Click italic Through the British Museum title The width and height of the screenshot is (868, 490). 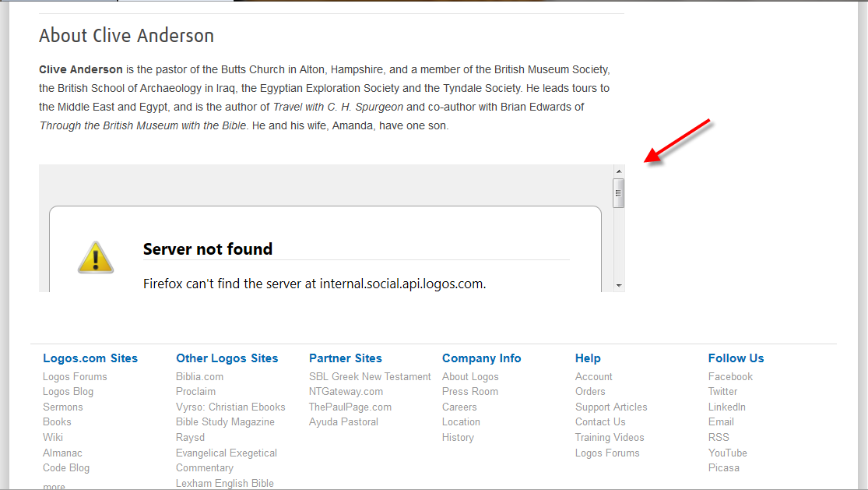tap(142, 125)
